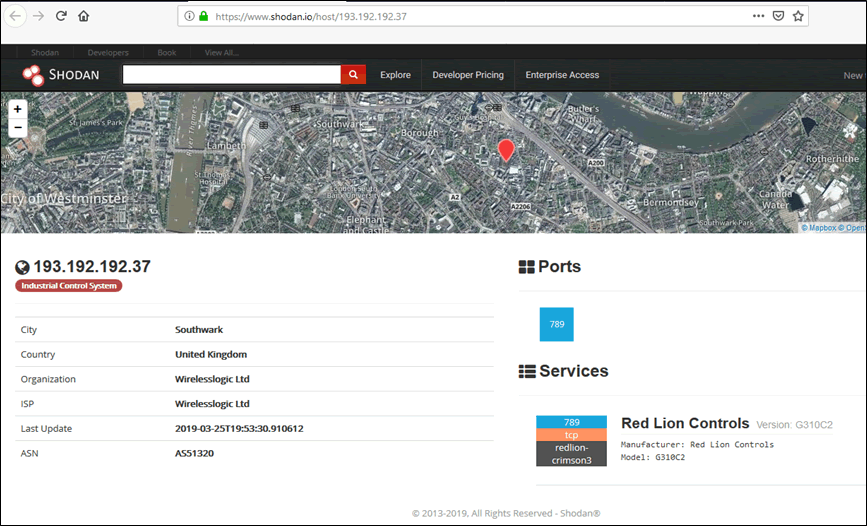This screenshot has width=867, height=526.
Task: Open Enterprise Access navigation link
Action: click(x=562, y=75)
